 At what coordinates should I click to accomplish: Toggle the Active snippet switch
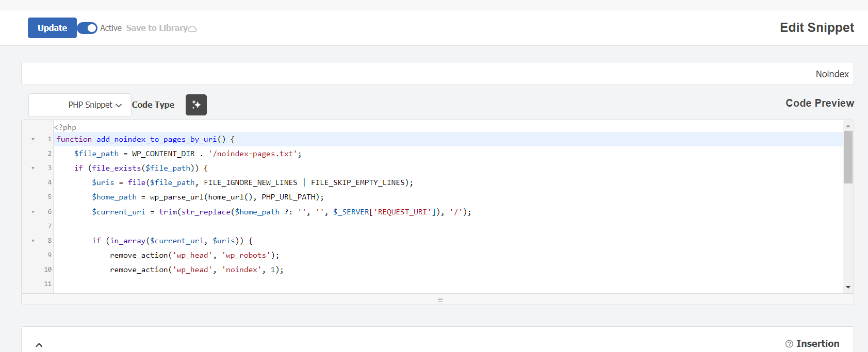(x=88, y=28)
